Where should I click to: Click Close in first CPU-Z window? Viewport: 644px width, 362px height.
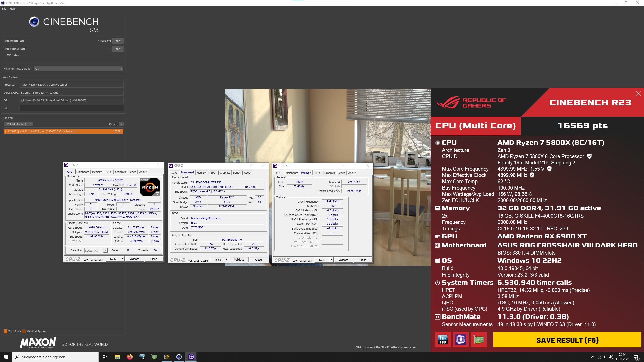(x=154, y=259)
